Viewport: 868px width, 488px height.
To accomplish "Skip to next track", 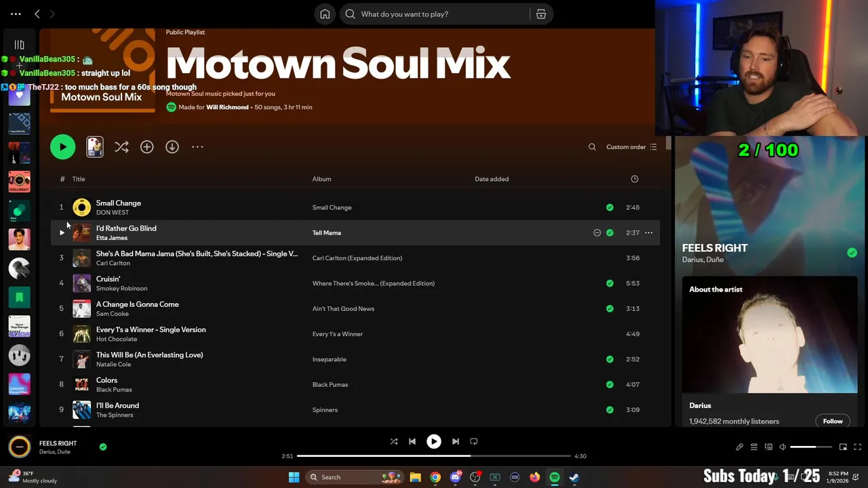I will [455, 441].
